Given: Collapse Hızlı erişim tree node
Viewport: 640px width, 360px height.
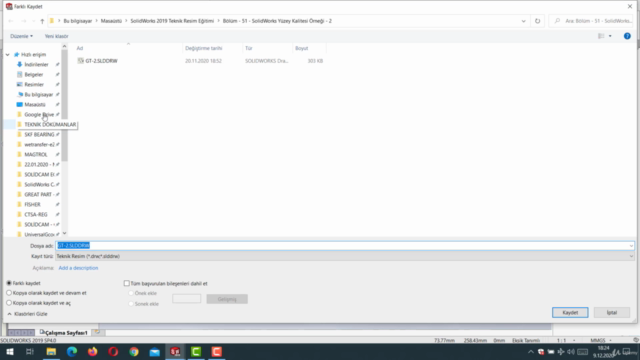Looking at the screenshot, I should (8, 55).
